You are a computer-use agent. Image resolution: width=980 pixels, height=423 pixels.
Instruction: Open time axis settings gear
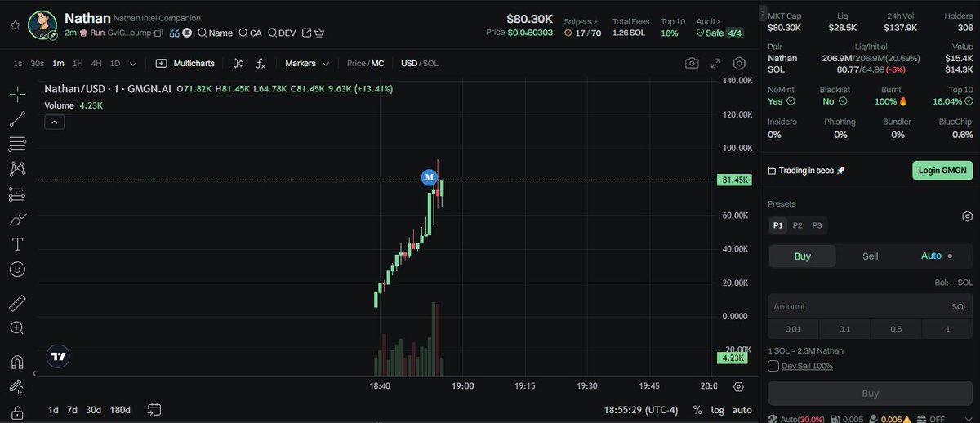739,386
